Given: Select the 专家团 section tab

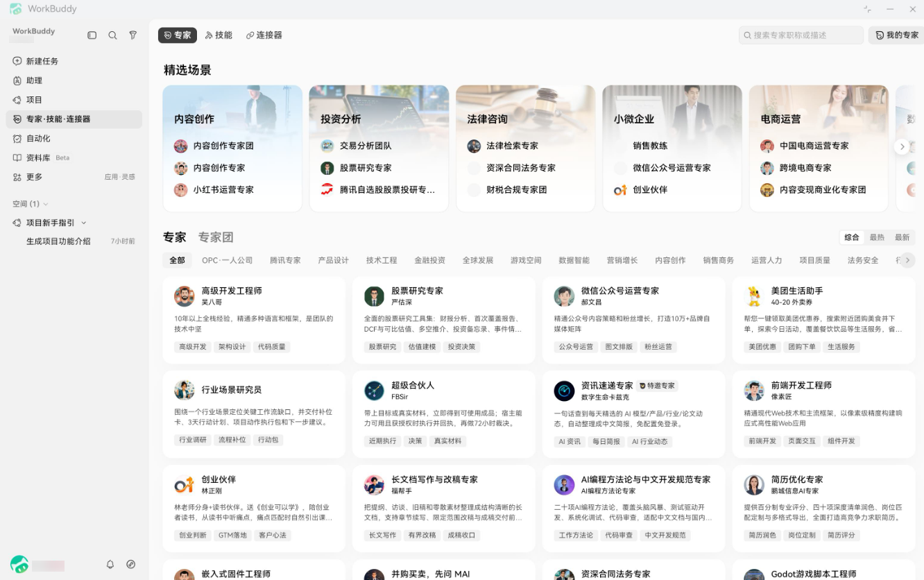Looking at the screenshot, I should click(x=216, y=237).
